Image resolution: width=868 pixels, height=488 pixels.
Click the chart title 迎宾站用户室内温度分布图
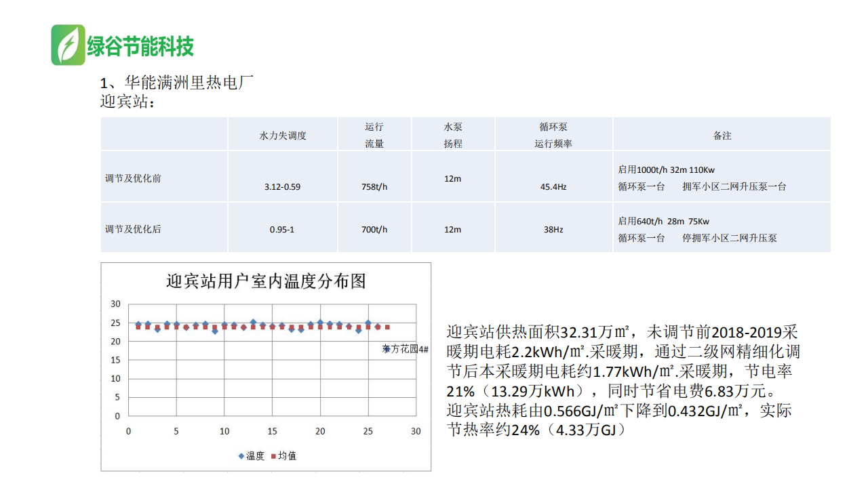[x=266, y=281]
